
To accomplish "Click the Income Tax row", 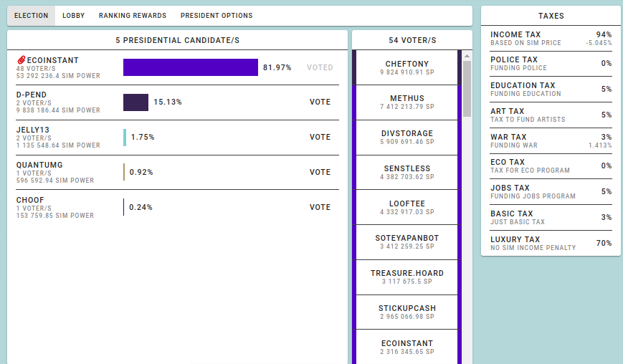I will [x=551, y=38].
